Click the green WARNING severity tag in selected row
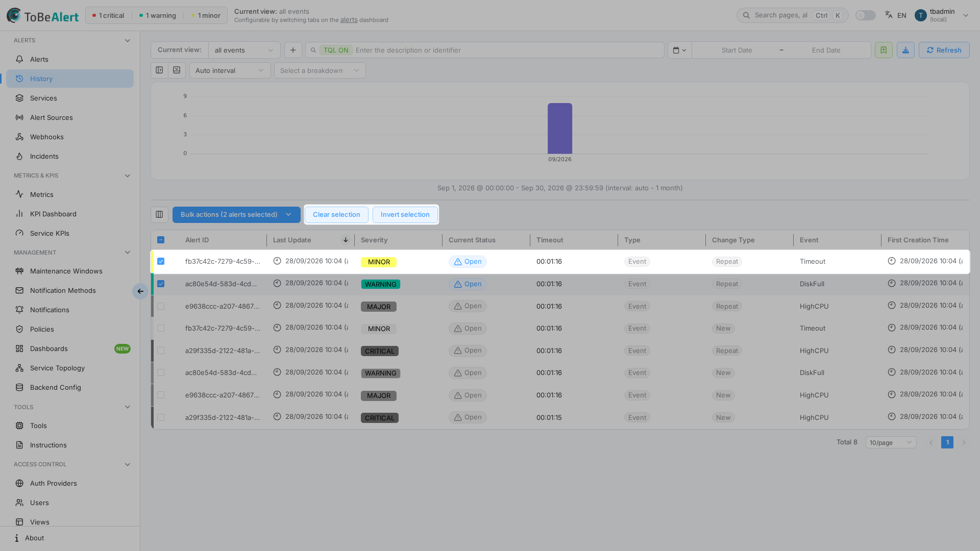The image size is (980, 551). click(380, 284)
